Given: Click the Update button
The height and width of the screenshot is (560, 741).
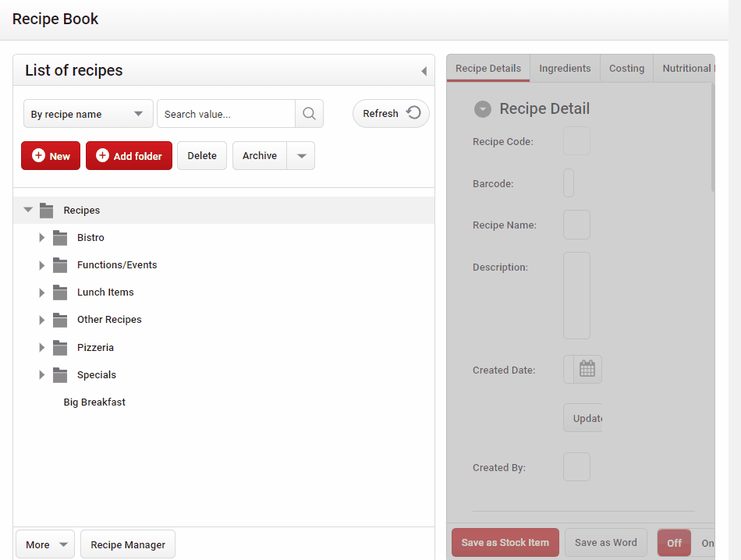Looking at the screenshot, I should pos(583,418).
